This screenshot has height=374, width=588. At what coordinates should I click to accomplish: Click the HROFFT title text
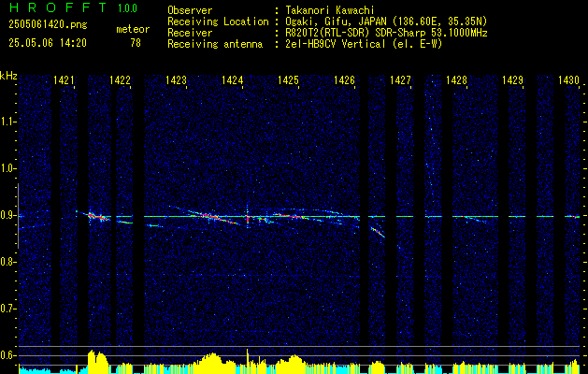[x=59, y=7]
